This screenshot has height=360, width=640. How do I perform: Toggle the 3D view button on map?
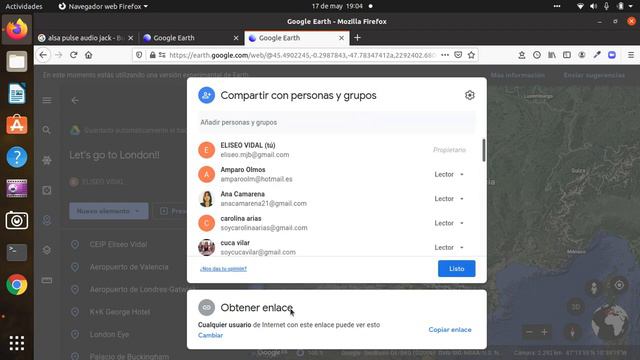tap(576, 307)
